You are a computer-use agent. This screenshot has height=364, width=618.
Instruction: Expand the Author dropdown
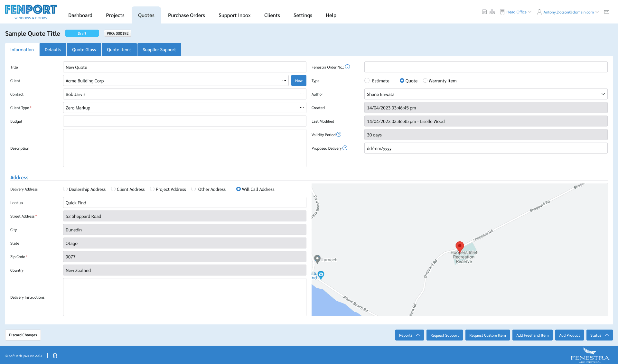click(x=603, y=94)
